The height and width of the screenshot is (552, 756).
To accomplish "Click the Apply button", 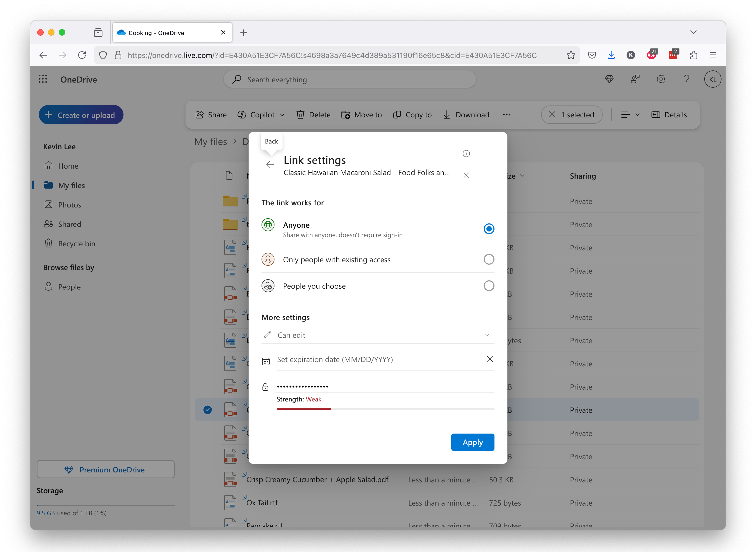I will click(472, 442).
